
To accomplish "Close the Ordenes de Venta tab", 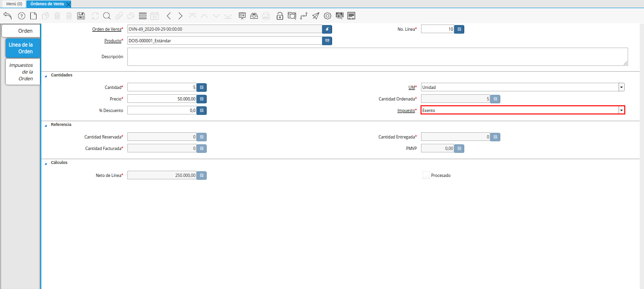I will point(68,4).
